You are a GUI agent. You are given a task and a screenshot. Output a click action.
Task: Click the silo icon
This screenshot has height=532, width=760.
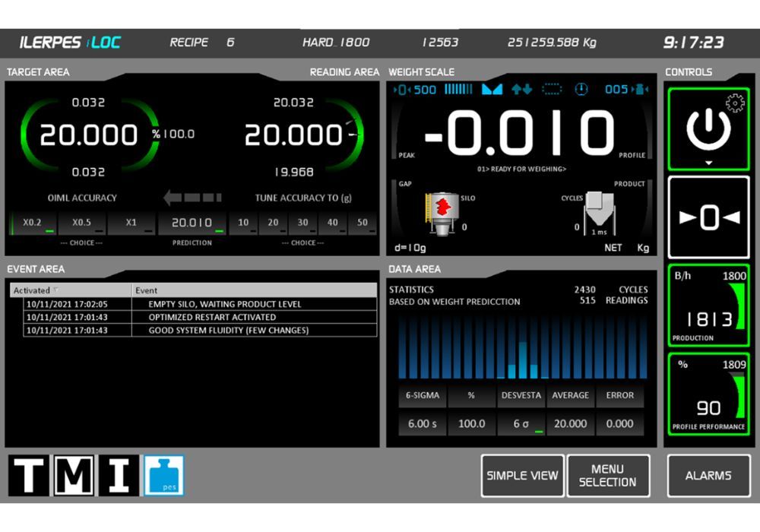tap(442, 211)
